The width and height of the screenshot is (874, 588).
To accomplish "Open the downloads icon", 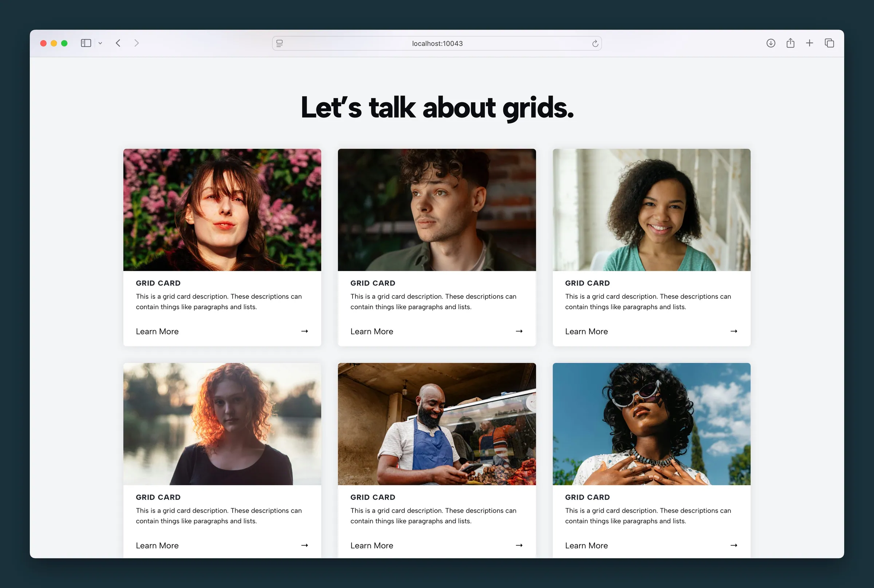I will point(771,43).
